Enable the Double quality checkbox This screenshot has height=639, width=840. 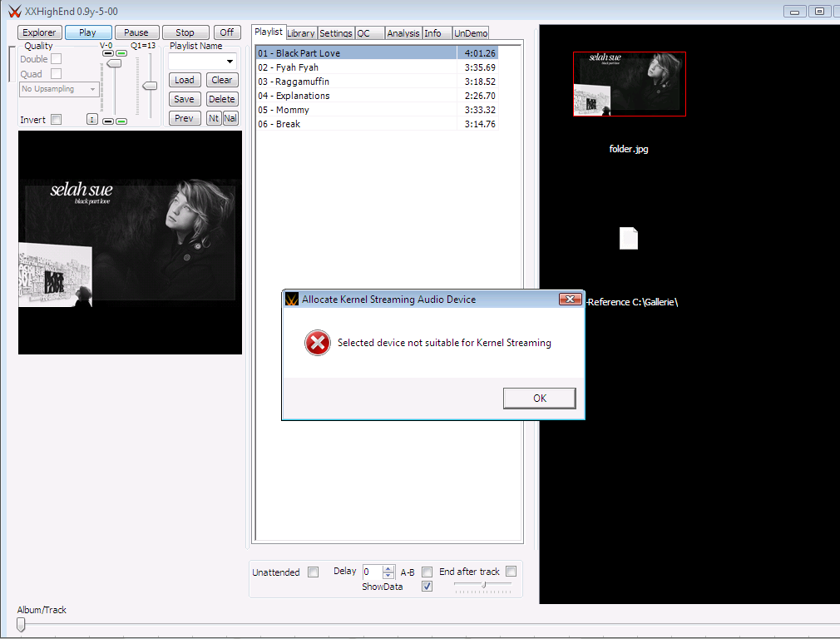[x=57, y=59]
